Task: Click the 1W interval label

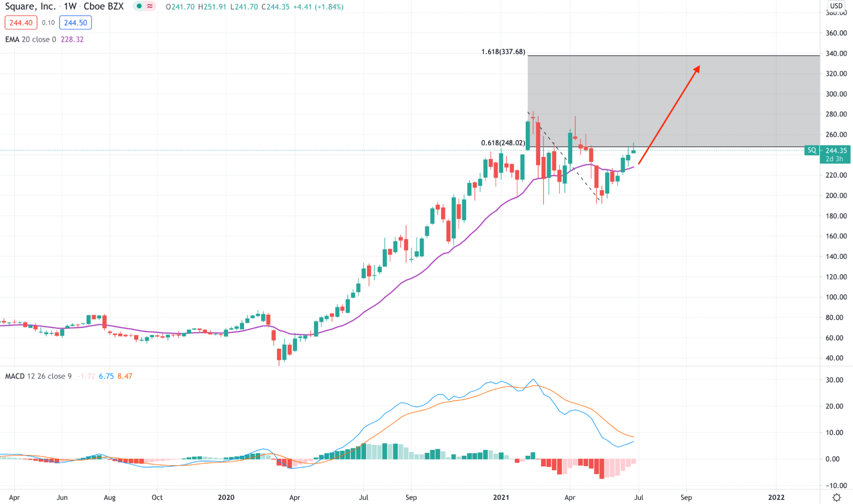Action: (70, 6)
